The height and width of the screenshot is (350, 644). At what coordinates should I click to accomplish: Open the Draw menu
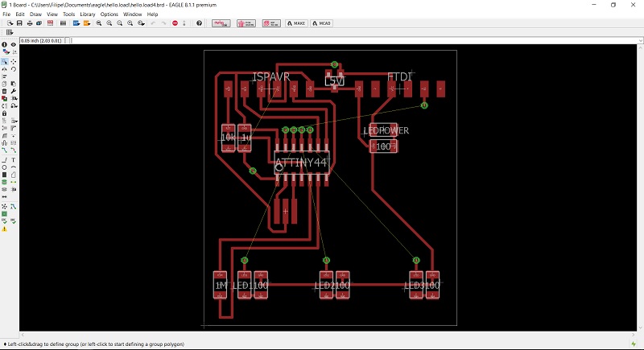tap(35, 14)
